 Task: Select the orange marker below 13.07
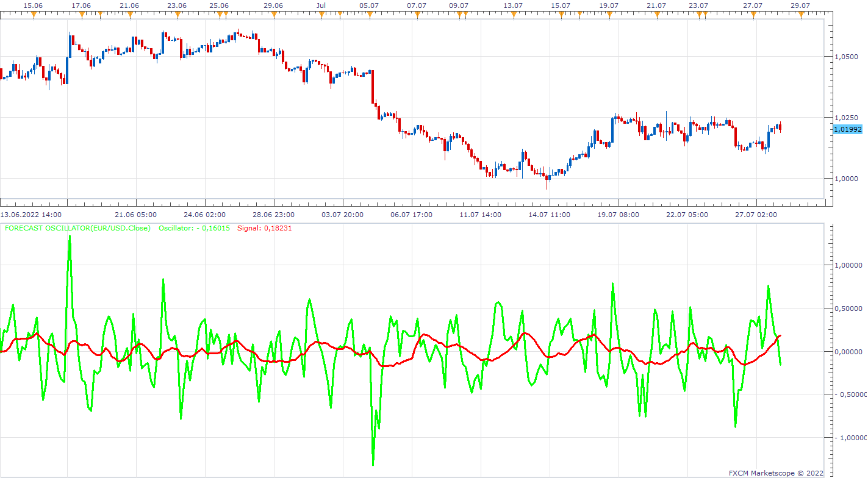(513, 15)
